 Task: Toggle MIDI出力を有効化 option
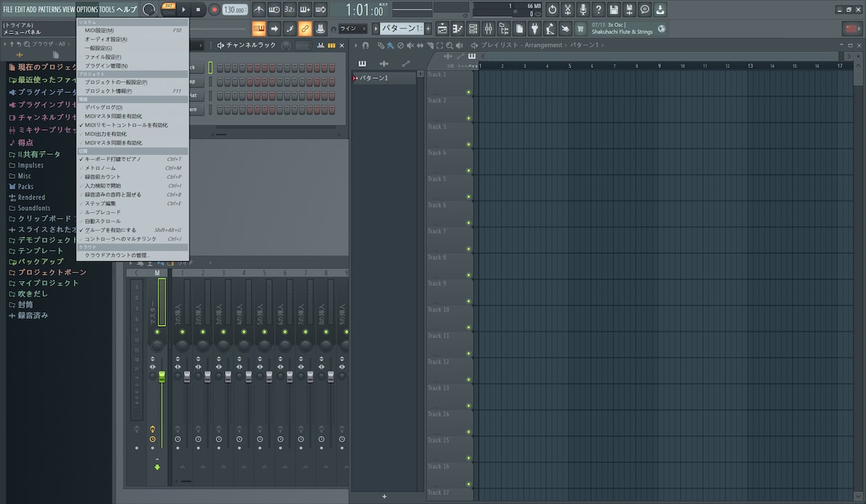tap(133, 133)
